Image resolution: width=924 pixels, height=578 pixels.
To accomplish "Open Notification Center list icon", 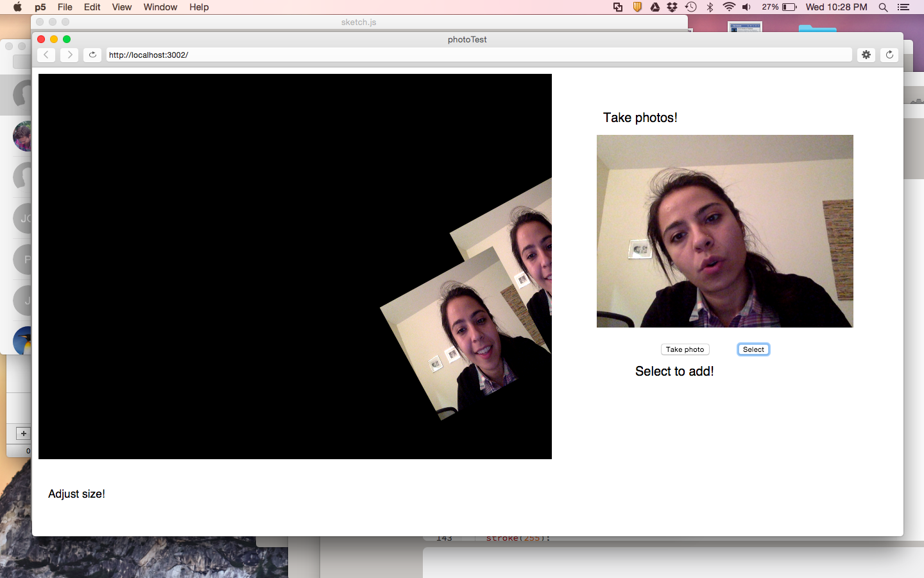I will 903,7.
